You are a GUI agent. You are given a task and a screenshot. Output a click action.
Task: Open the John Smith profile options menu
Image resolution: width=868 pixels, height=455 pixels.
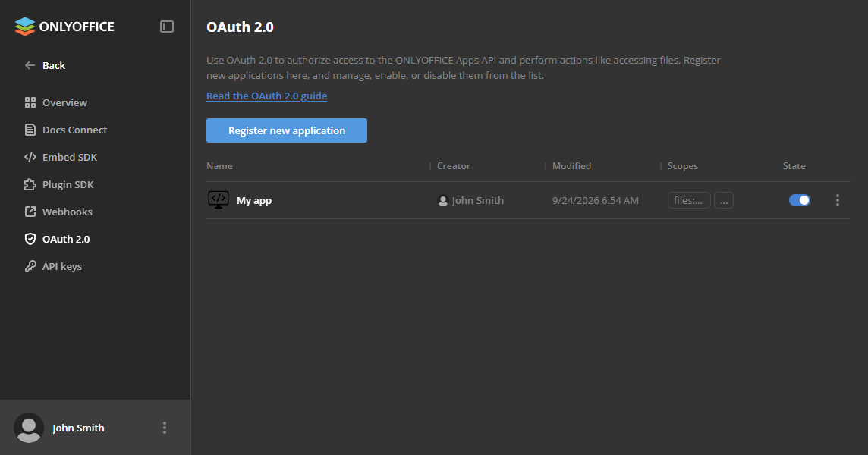pos(165,428)
